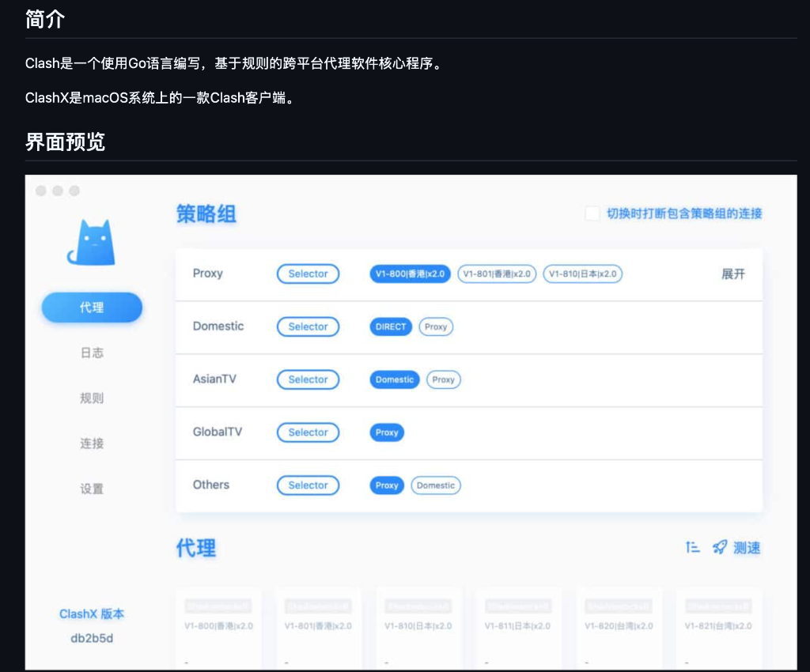The height and width of the screenshot is (672, 810).
Task: Select Domestic in the AsianTV group
Action: pos(395,379)
